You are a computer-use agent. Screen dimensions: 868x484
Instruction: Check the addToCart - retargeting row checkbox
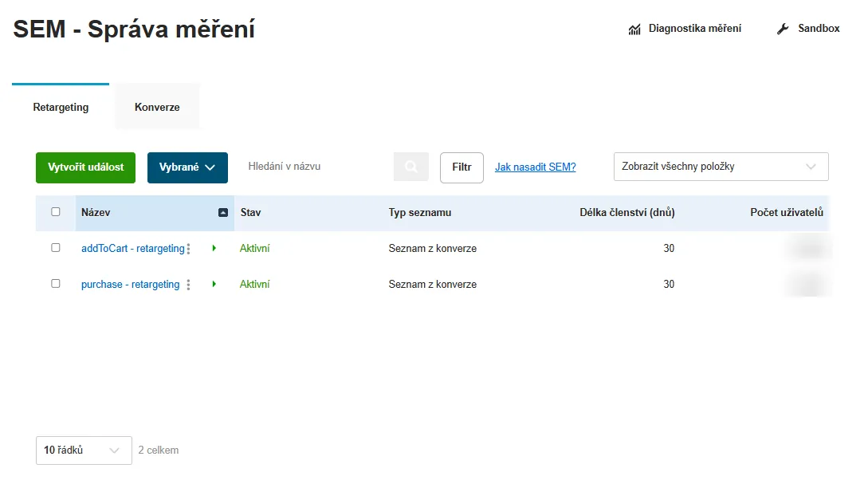click(55, 247)
